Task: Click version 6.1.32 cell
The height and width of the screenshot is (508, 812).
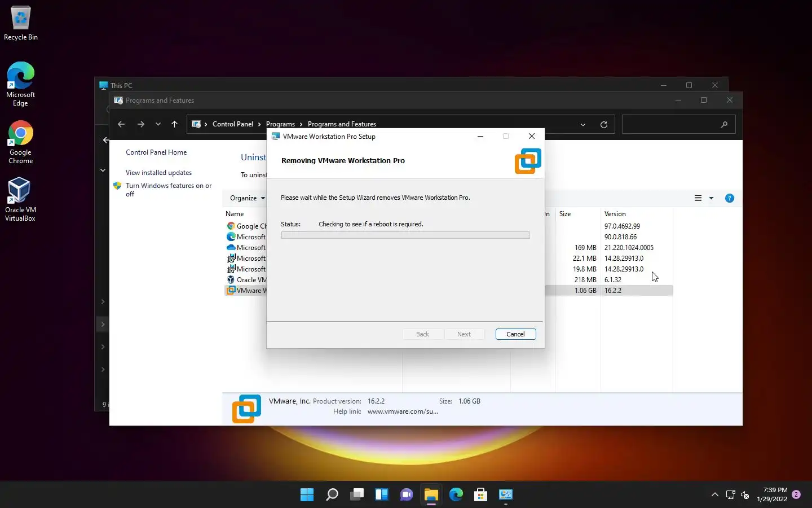Action: 613,279
